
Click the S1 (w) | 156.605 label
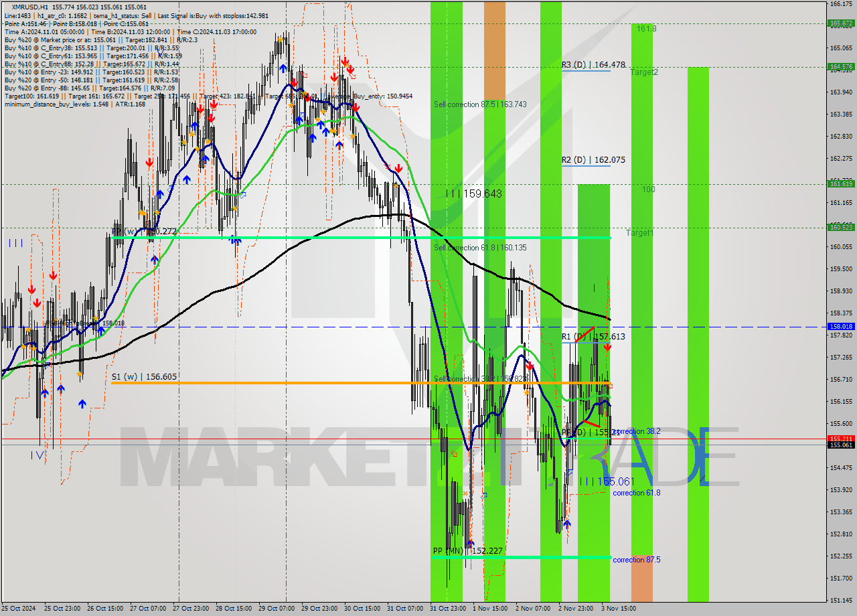pyautogui.click(x=144, y=377)
